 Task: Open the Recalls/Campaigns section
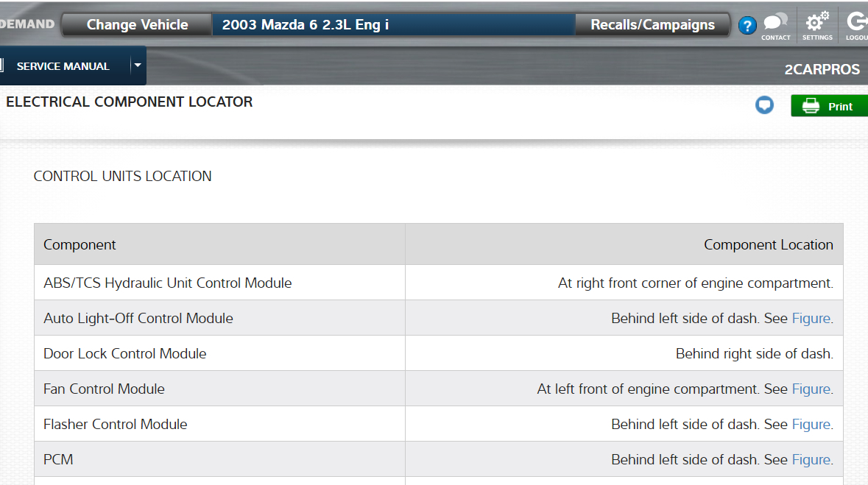(x=652, y=25)
